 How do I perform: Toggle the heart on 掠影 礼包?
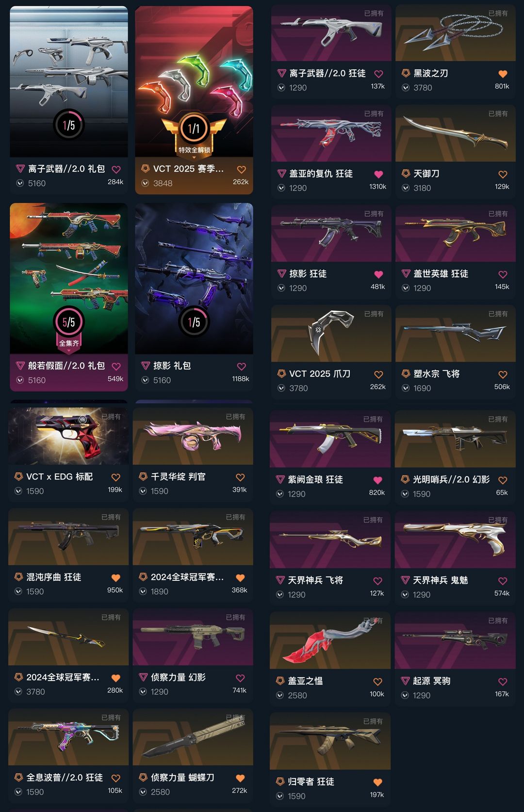pos(241,366)
